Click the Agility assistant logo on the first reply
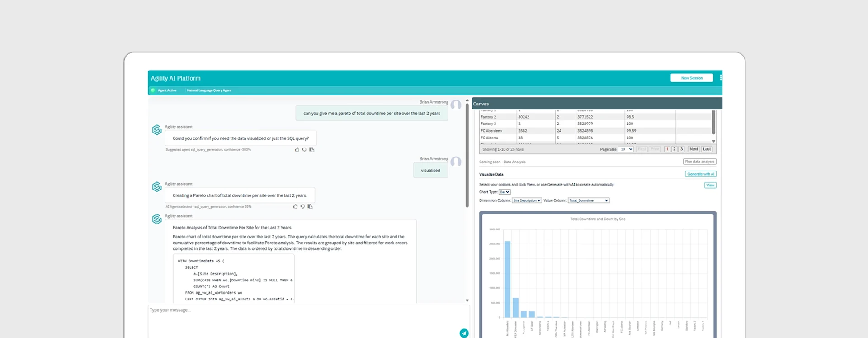868x338 pixels. pos(157,130)
